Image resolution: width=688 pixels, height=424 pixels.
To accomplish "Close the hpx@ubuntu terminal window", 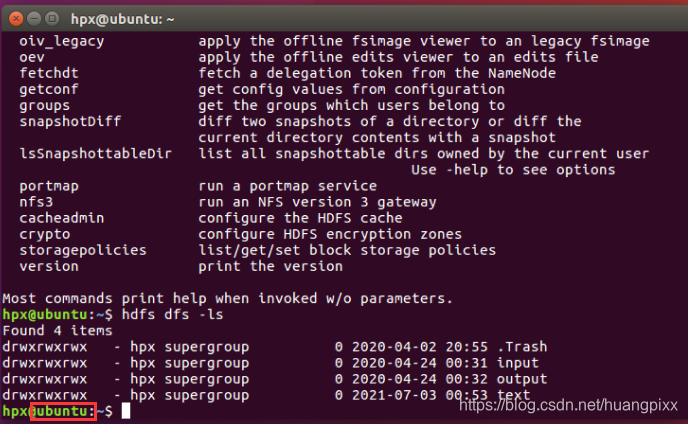I will (x=16, y=18).
